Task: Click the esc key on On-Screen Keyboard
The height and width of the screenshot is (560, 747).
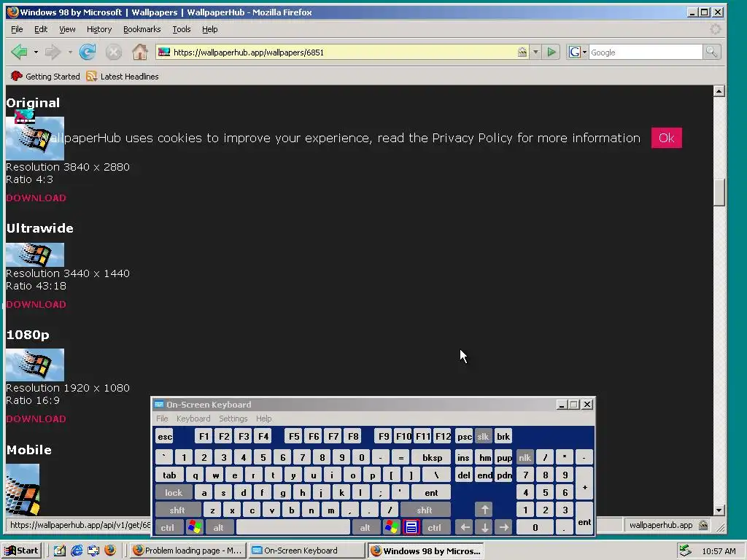Action: 165,436
